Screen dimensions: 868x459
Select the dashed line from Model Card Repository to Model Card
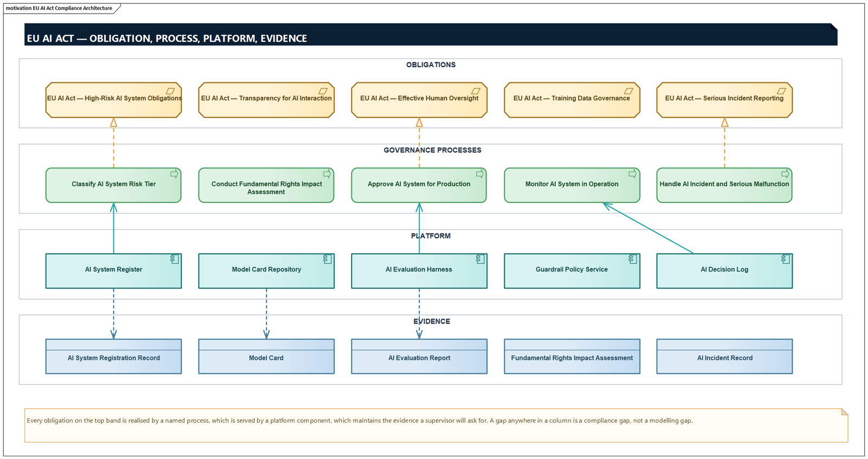click(x=266, y=314)
